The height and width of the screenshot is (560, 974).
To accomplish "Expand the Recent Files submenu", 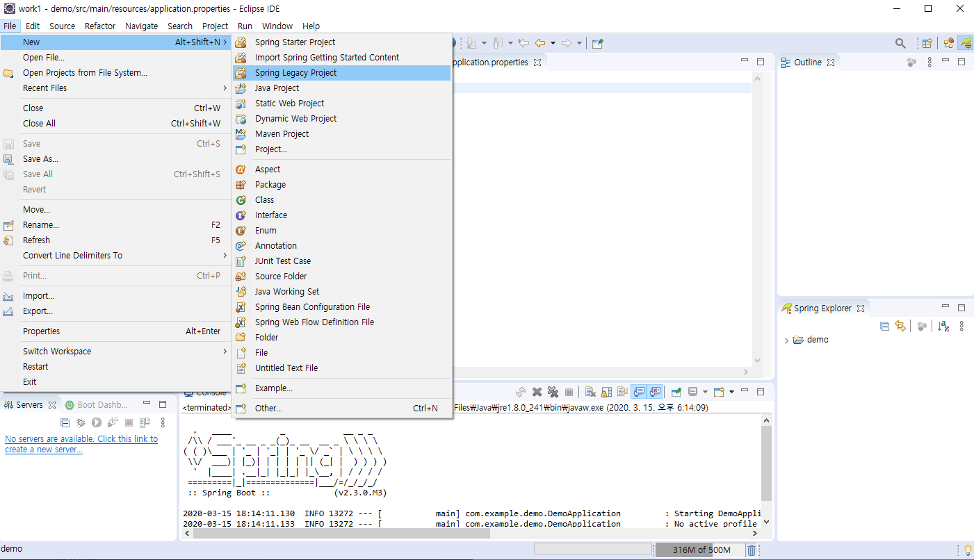I will point(115,88).
